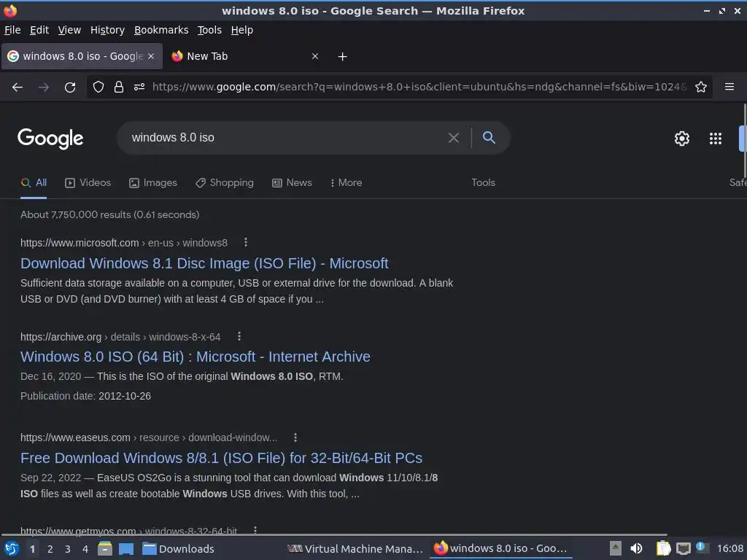Open Windows 8.0 ISO Internet Archive link

click(196, 357)
